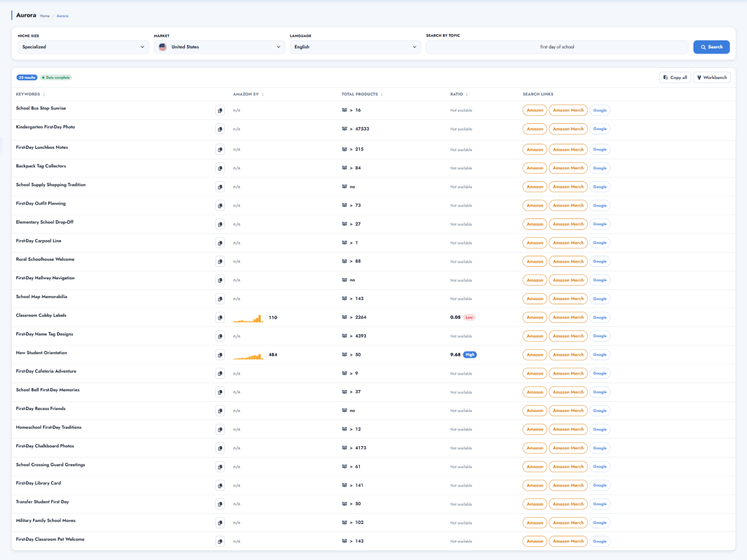Open the Language dropdown set to English
This screenshot has height=560, width=747.
(x=355, y=47)
